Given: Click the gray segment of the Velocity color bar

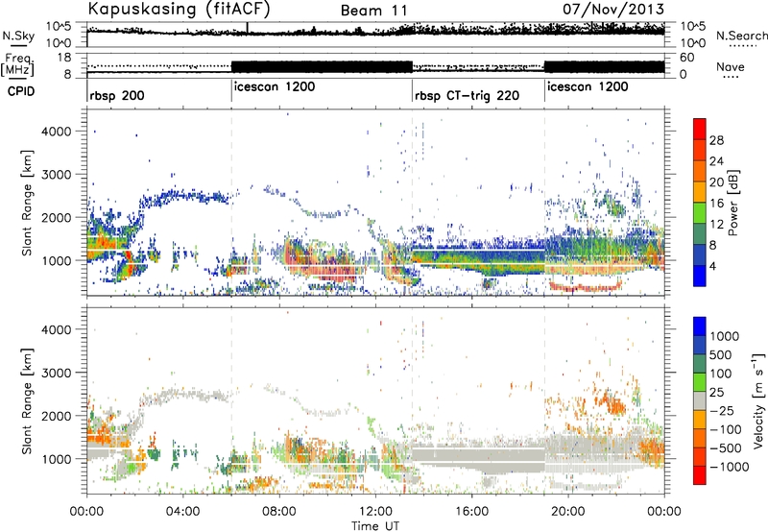Looking at the screenshot, I should coord(700,400).
